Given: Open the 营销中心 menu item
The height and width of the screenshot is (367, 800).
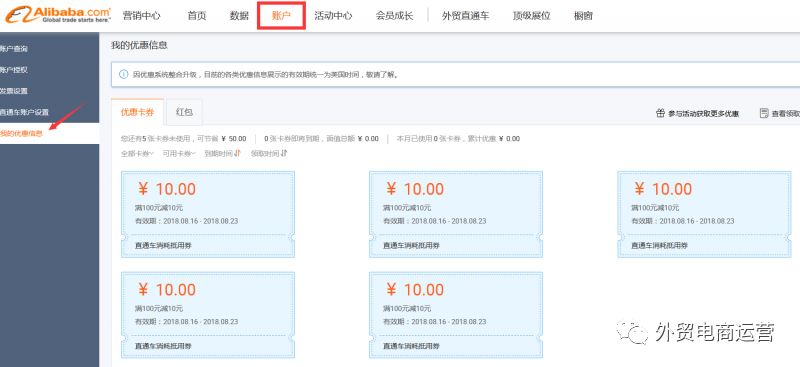Looking at the screenshot, I should click(141, 16).
